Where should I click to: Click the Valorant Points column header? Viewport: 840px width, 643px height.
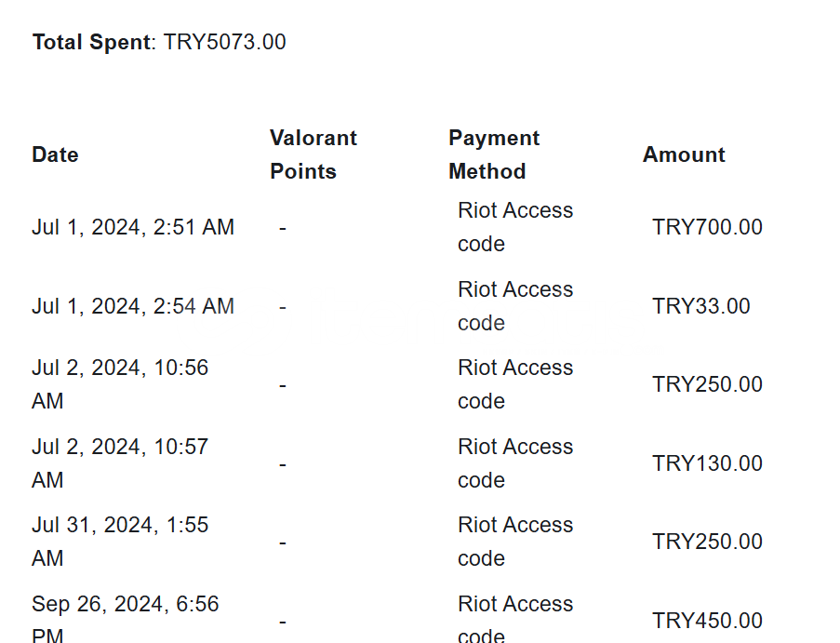coord(313,154)
